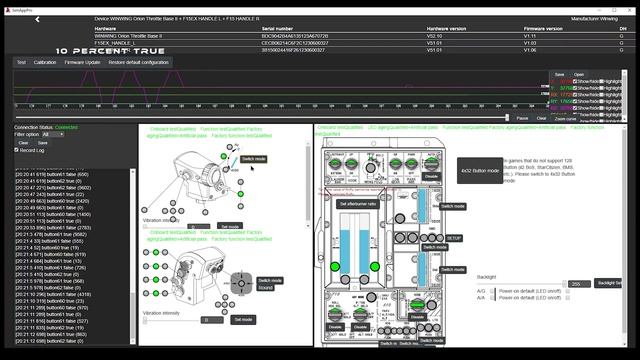Click the Backlight value field showing 255
This screenshot has height=360, width=640.
(579, 284)
